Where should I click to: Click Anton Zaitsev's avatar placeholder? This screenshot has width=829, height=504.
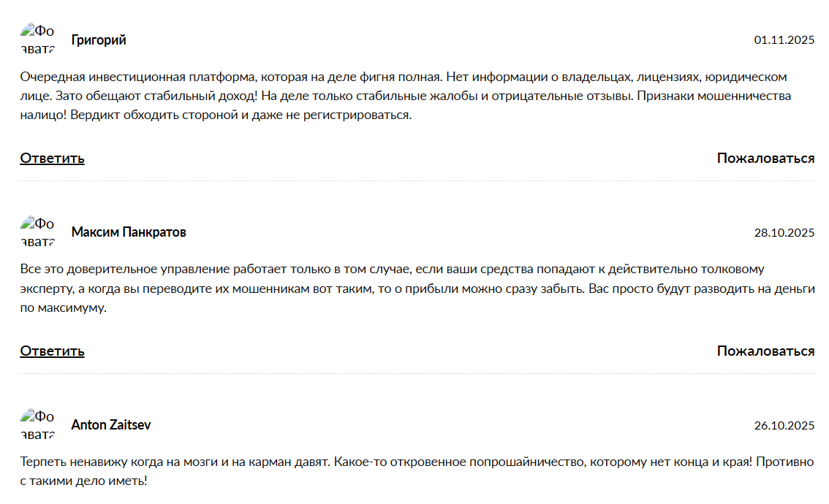pyautogui.click(x=38, y=425)
